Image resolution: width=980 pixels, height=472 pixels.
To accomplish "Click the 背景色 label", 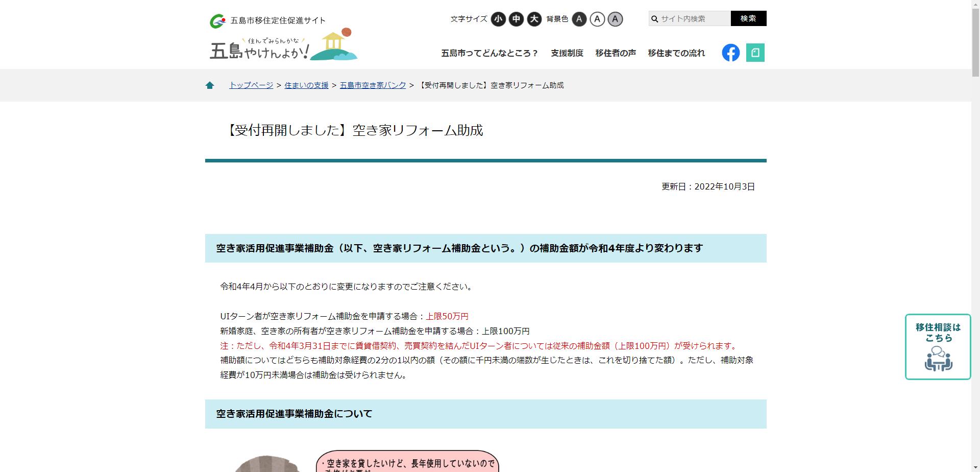I will 557,19.
